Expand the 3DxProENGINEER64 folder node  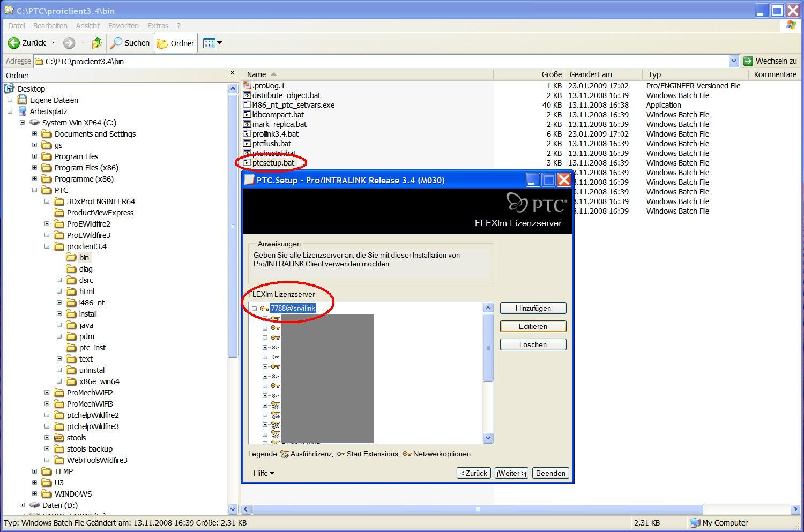coord(47,201)
